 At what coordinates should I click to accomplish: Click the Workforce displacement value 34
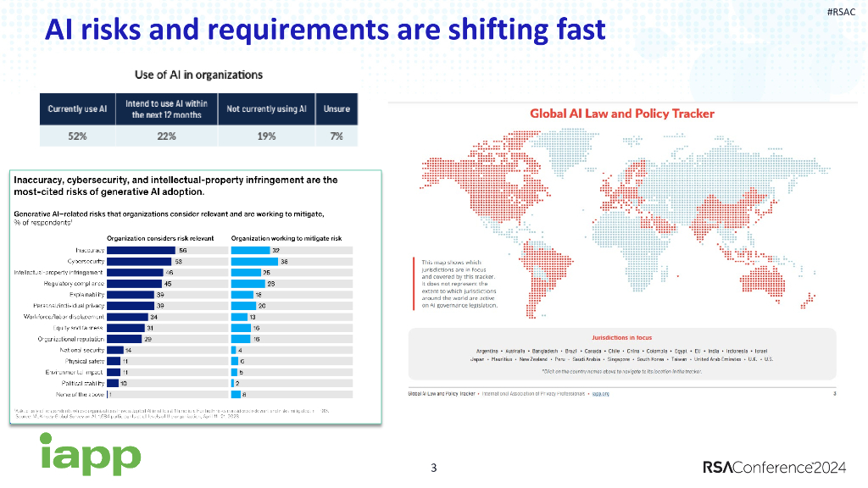coord(154,317)
